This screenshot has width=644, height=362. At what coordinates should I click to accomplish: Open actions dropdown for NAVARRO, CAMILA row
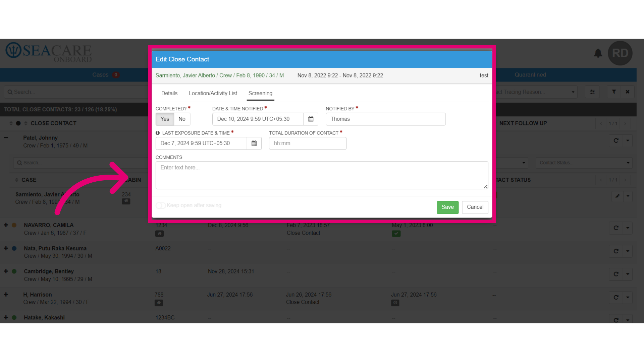pos(628,228)
